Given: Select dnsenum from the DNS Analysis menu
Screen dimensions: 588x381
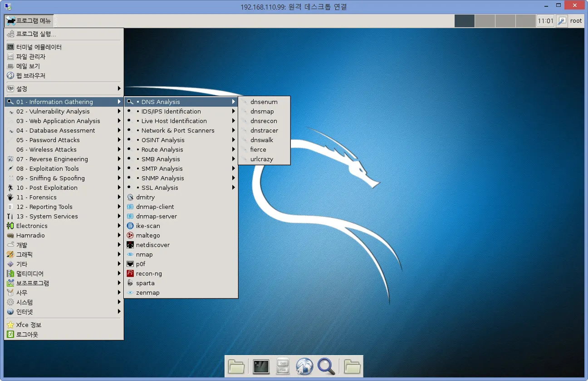Looking at the screenshot, I should [264, 102].
